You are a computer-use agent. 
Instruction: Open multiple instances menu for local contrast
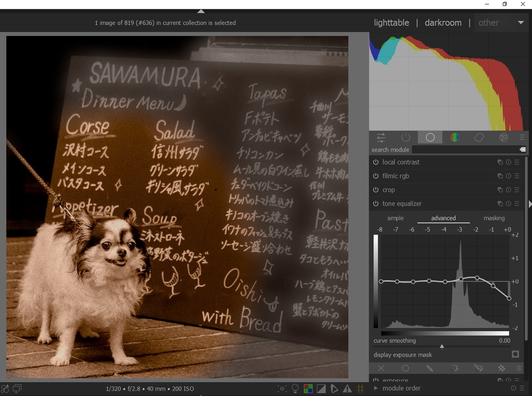point(500,162)
